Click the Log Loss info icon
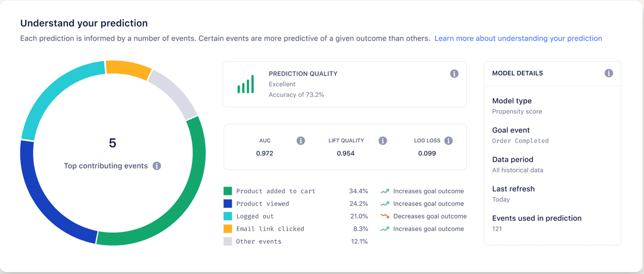644x274 pixels. click(448, 141)
